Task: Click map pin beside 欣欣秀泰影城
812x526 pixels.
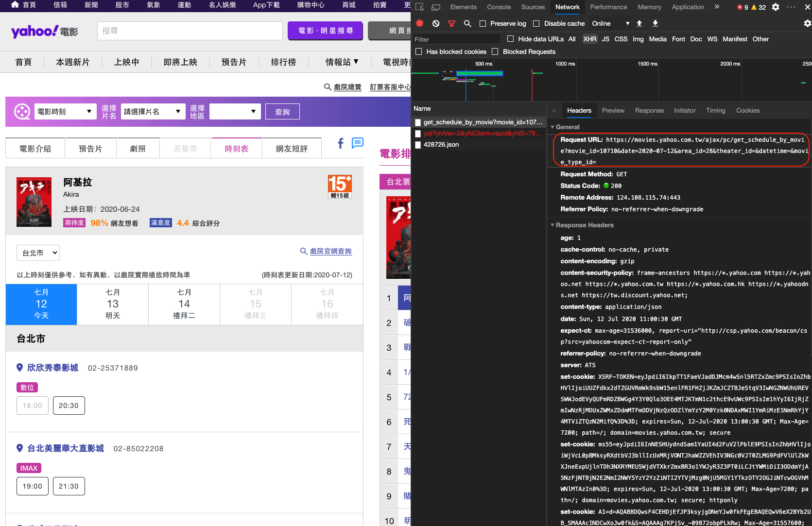Action: pos(20,368)
